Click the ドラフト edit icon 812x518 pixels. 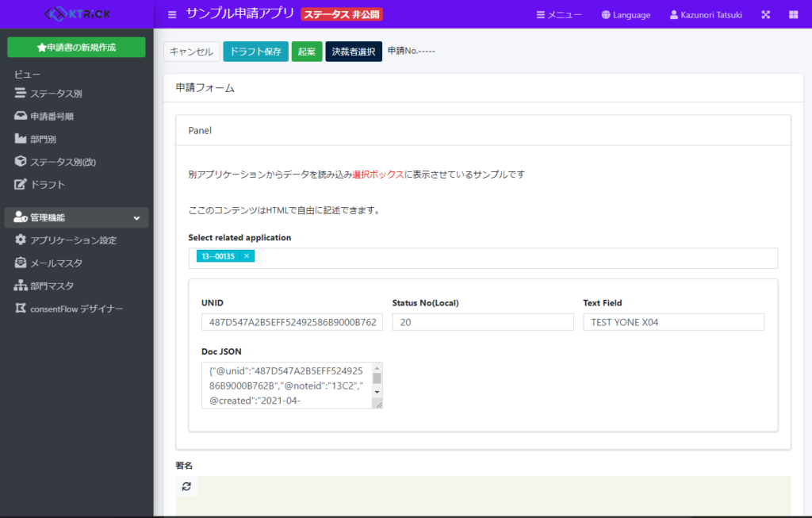tap(20, 184)
